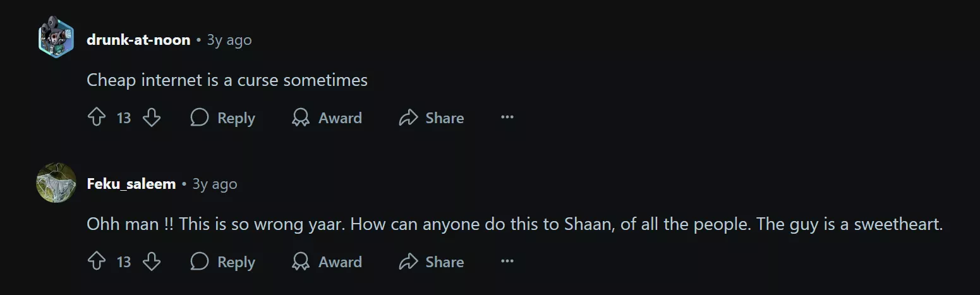
Task: Upvote Feku_saleem's comment
Action: (96, 262)
